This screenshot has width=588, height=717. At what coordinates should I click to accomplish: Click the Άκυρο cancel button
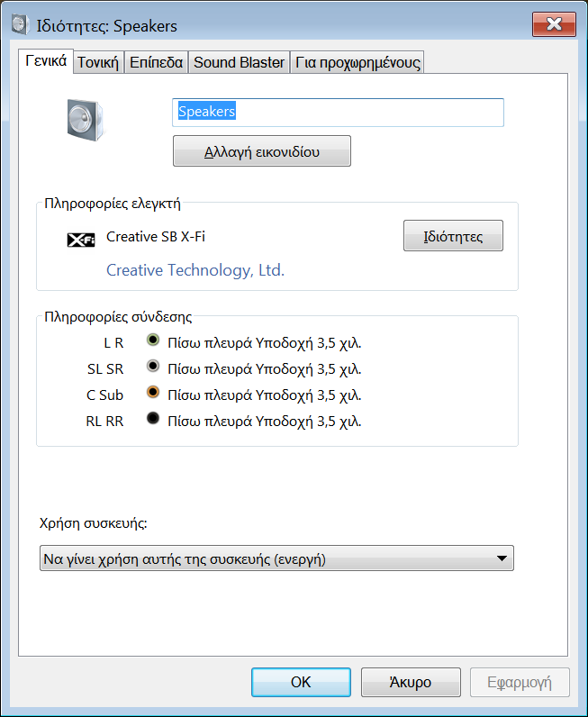[410, 682]
